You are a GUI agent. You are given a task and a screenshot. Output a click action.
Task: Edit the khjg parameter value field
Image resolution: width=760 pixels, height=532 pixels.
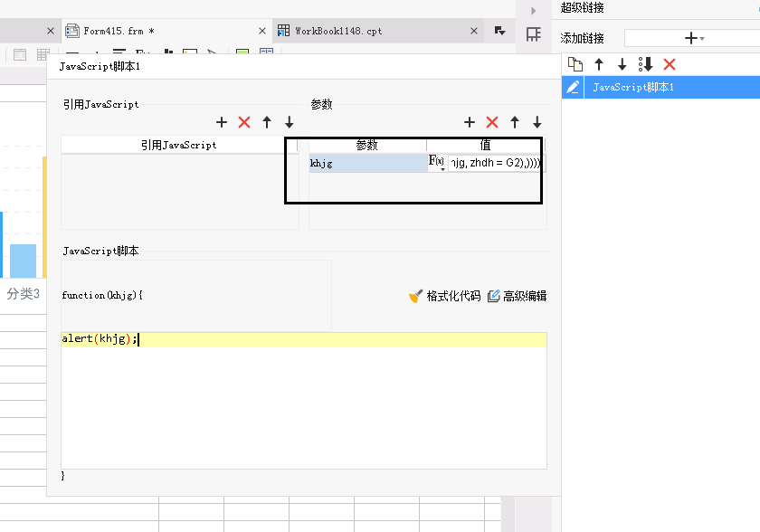495,163
